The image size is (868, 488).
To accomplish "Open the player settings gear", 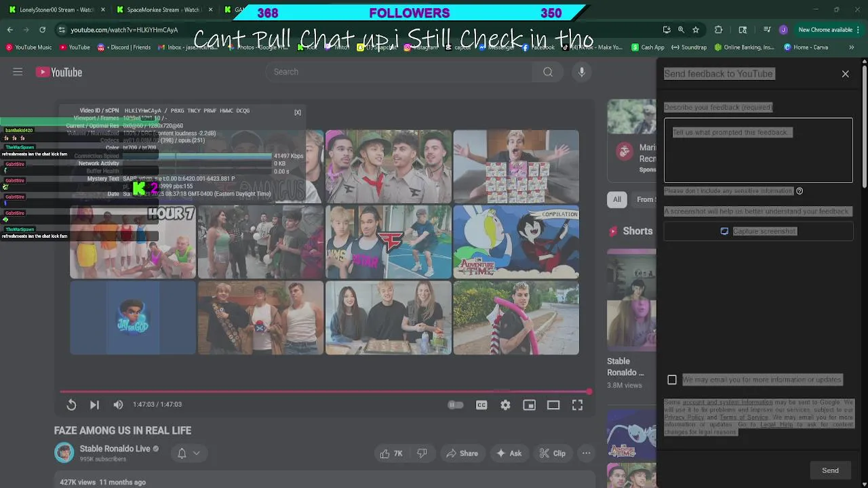I will point(505,405).
